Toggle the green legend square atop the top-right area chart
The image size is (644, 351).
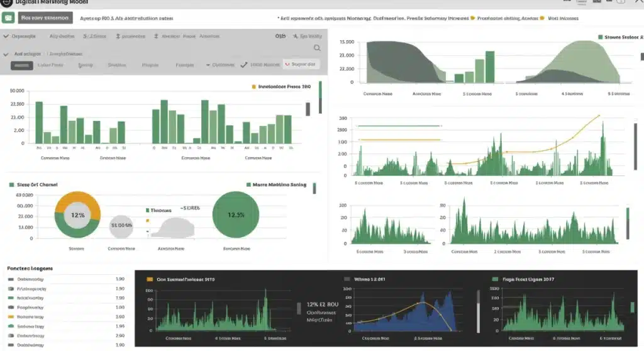(601, 38)
